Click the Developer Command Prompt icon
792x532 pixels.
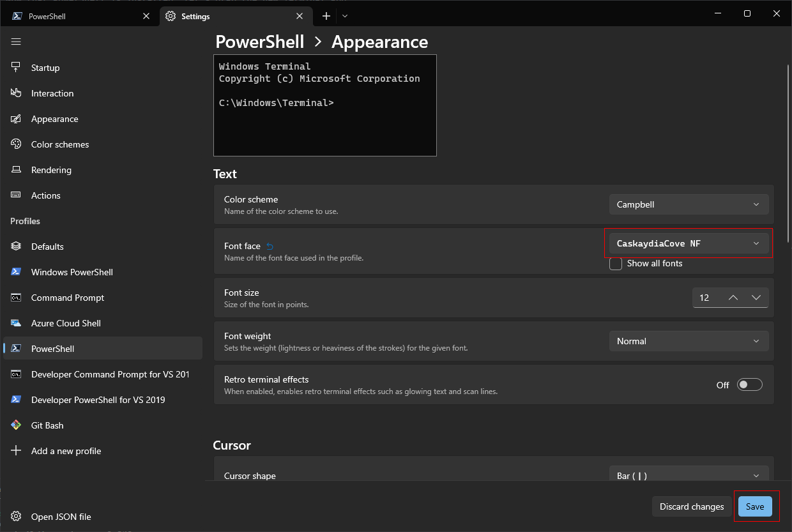16,374
